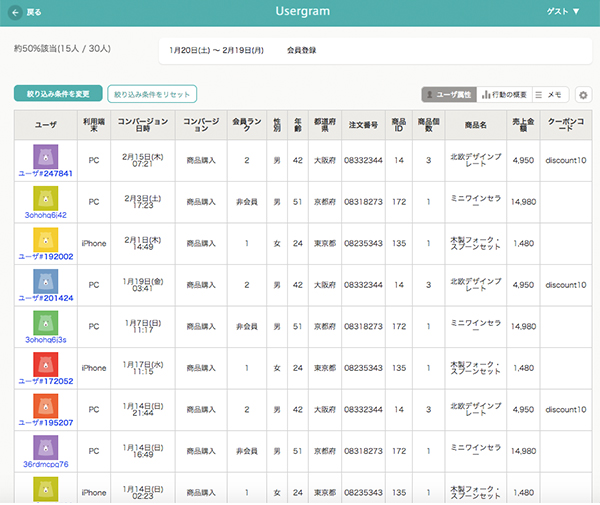The height and width of the screenshot is (505, 600).
Task: Click date cell 1月14日(日) 21:44
Action: pyautogui.click(x=143, y=410)
